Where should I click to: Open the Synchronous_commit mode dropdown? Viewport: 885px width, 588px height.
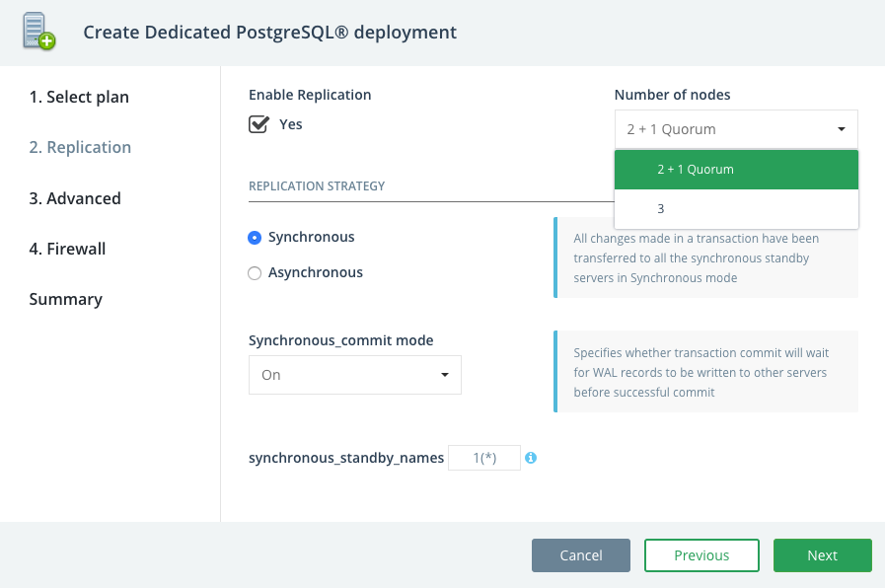355,375
